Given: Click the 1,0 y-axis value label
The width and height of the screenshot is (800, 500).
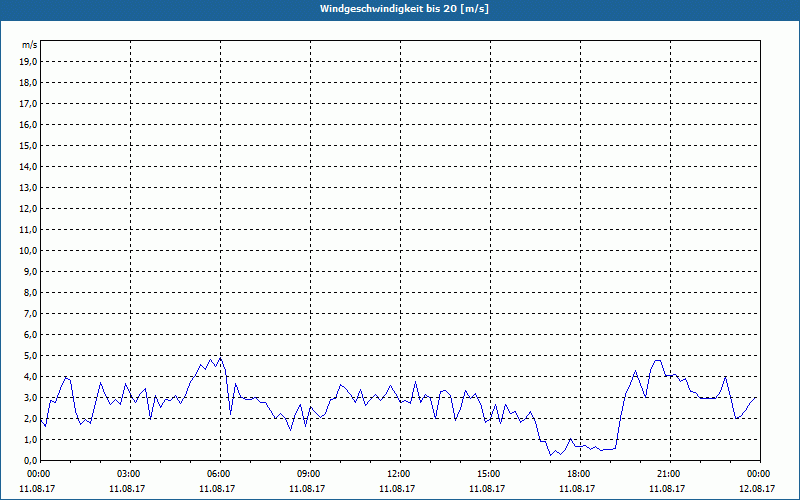Looking at the screenshot, I should pyautogui.click(x=29, y=439).
